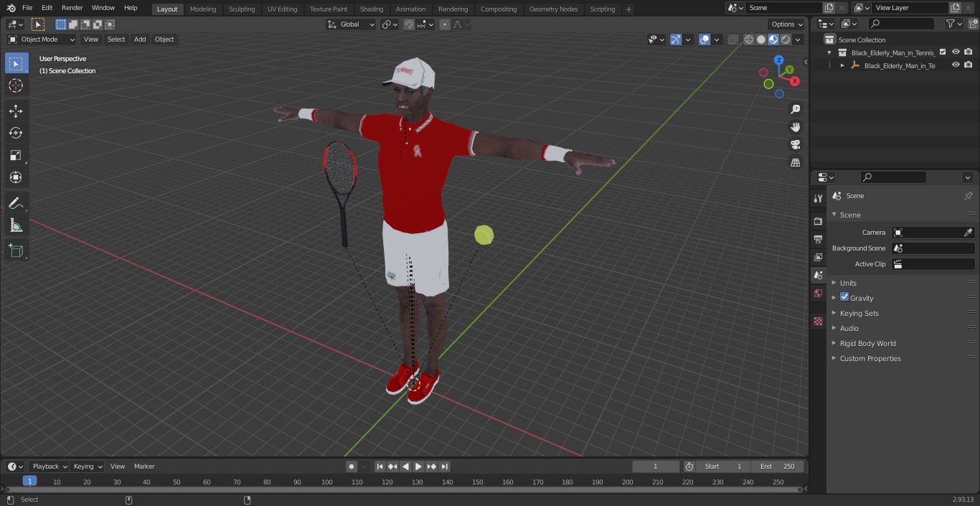Jump to timeline start frame

pyautogui.click(x=380, y=467)
